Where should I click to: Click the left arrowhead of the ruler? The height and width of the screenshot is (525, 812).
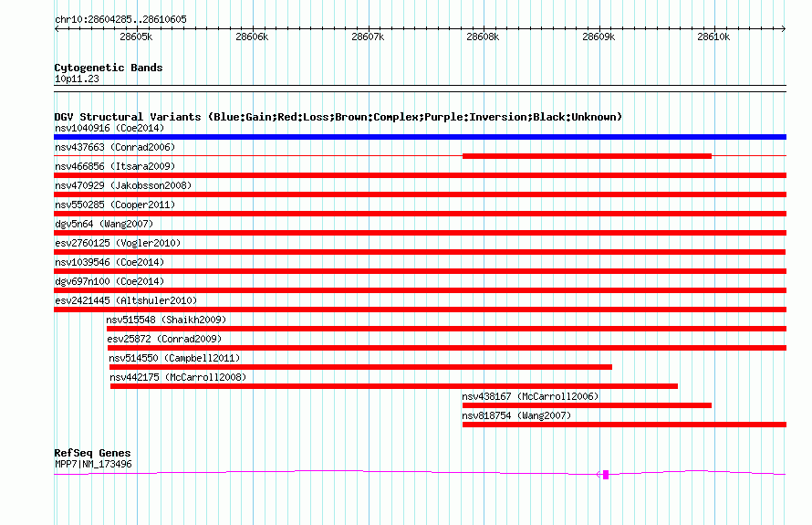pyautogui.click(x=57, y=28)
